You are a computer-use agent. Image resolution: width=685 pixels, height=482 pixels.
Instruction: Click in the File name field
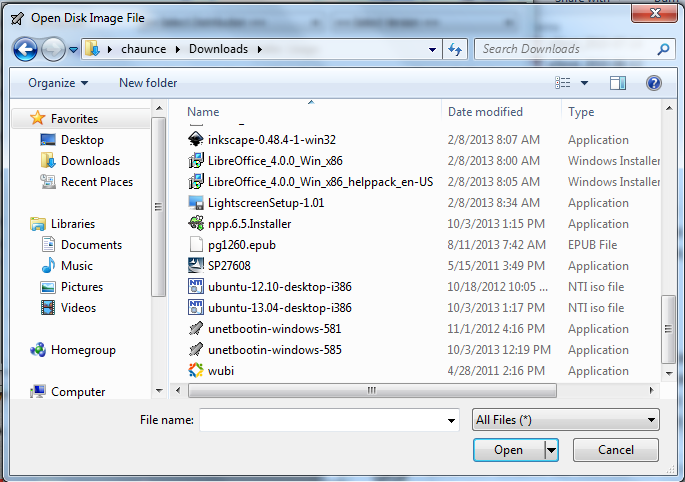(x=322, y=420)
